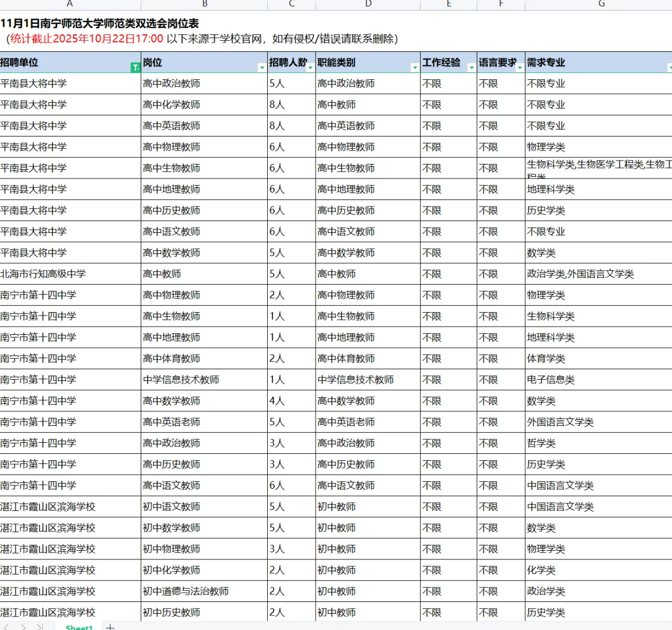Image resolution: width=672 pixels, height=630 pixels.
Task: Select the 初中道德与法治教师 cell
Action: click(x=204, y=591)
